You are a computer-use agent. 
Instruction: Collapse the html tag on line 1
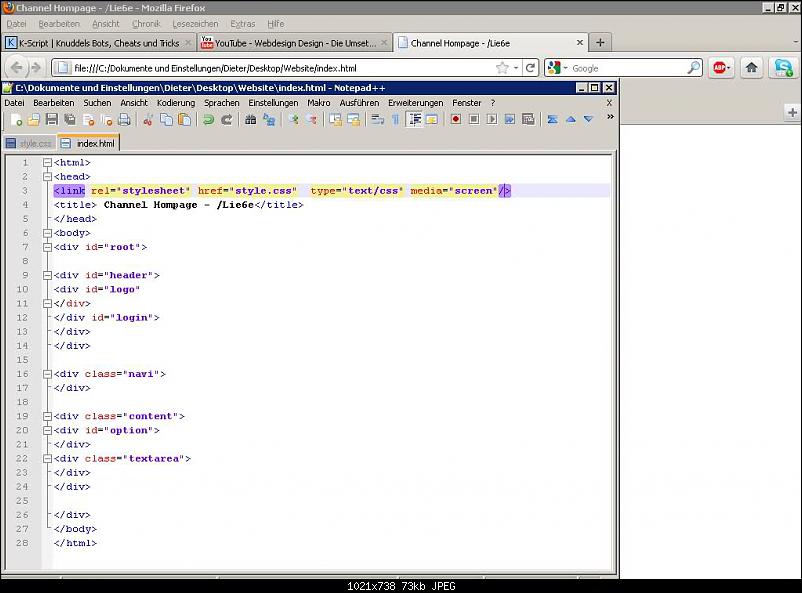[48, 163]
